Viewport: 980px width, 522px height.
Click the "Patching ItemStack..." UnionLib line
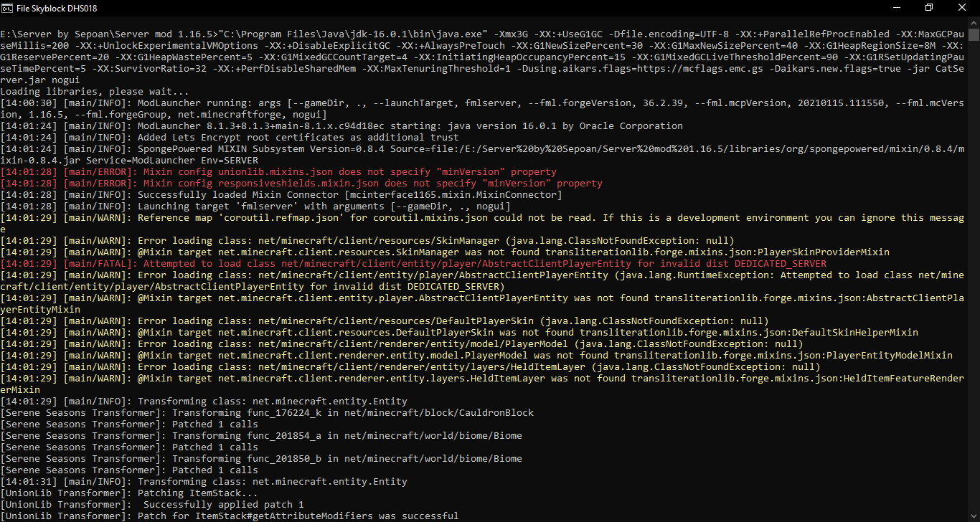point(129,493)
